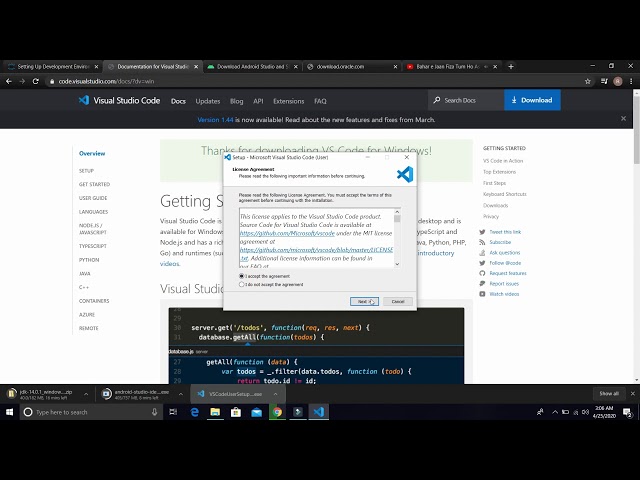Expand options for jdk-14.0.1 zip download
This screenshot has width=640, height=480.
86,394
